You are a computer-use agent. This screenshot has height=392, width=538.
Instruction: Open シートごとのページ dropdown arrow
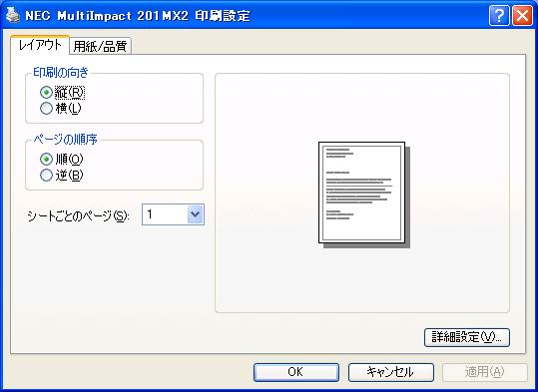coord(196,214)
